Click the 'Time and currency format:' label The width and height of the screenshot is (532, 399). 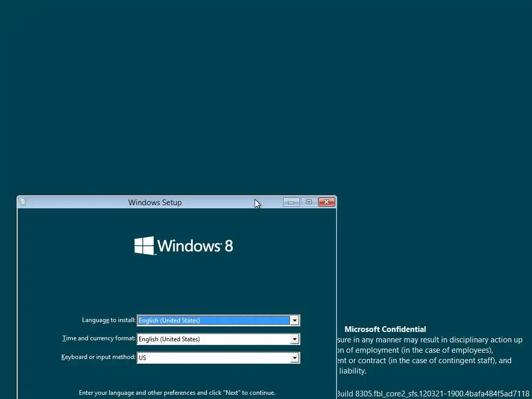[x=99, y=338]
